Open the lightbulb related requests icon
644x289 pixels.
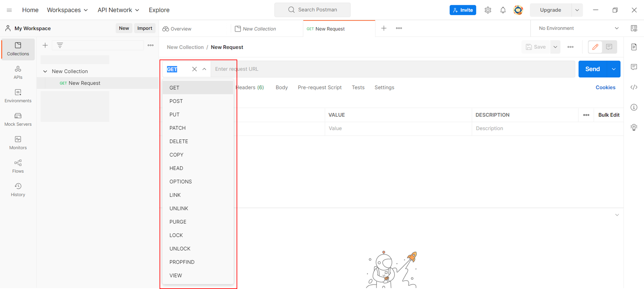click(634, 127)
